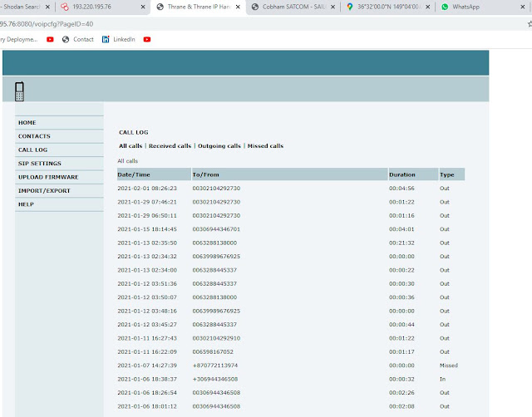This screenshot has height=417, width=532.
Task: Show All calls filter
Action: pos(131,145)
